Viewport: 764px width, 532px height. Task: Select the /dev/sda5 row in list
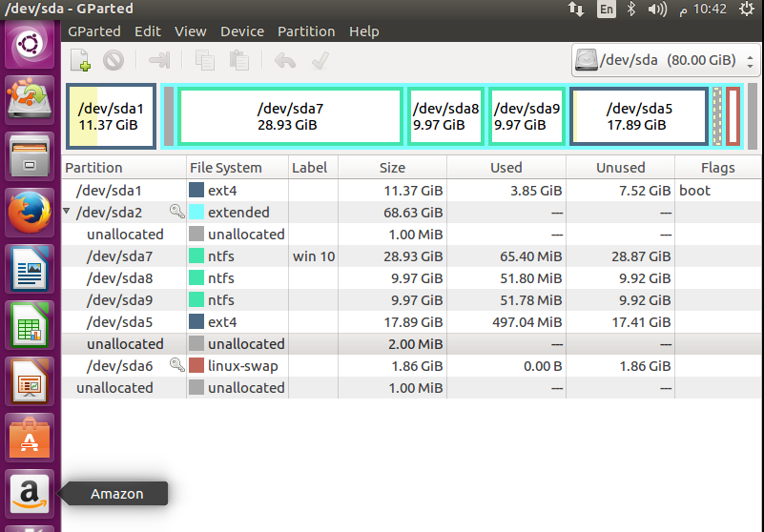(411, 321)
